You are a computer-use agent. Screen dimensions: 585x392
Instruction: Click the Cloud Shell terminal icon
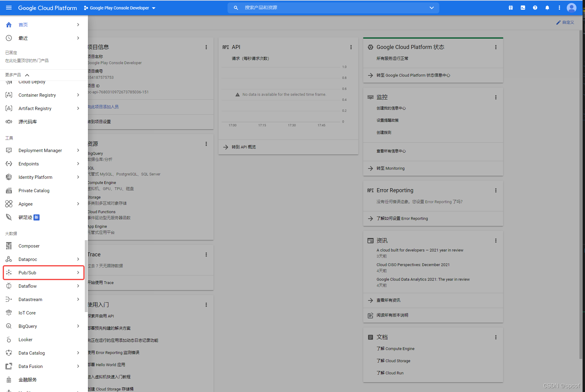tap(523, 8)
